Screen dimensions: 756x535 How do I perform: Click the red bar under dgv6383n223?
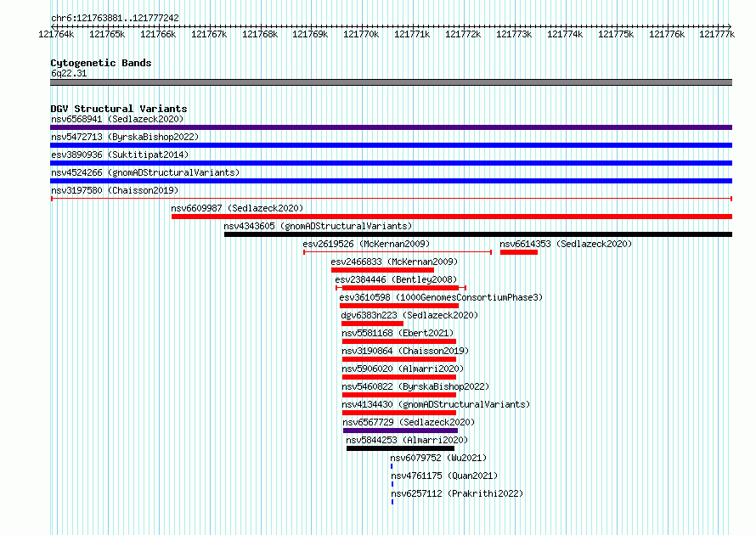[x=372, y=324]
